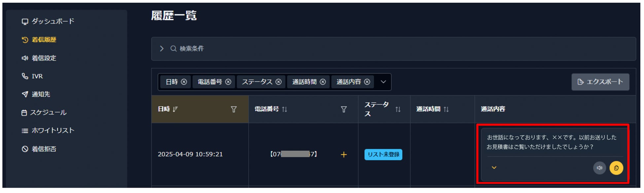Remove the 日時 column chip

tap(184, 82)
